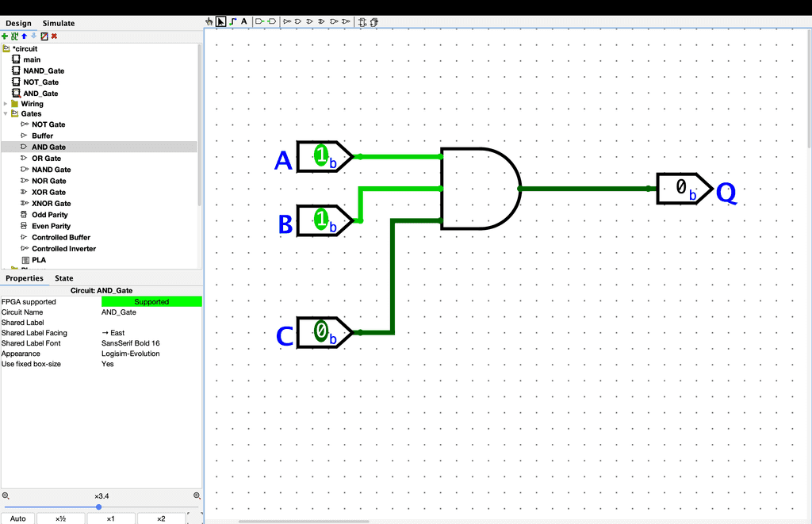Click the zoom level slider handle
Image resolution: width=812 pixels, height=524 pixels.
pyautogui.click(x=98, y=507)
